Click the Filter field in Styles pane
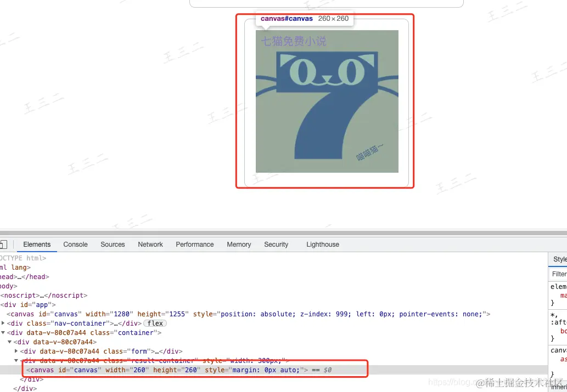This screenshot has height=392, width=567. point(559,274)
